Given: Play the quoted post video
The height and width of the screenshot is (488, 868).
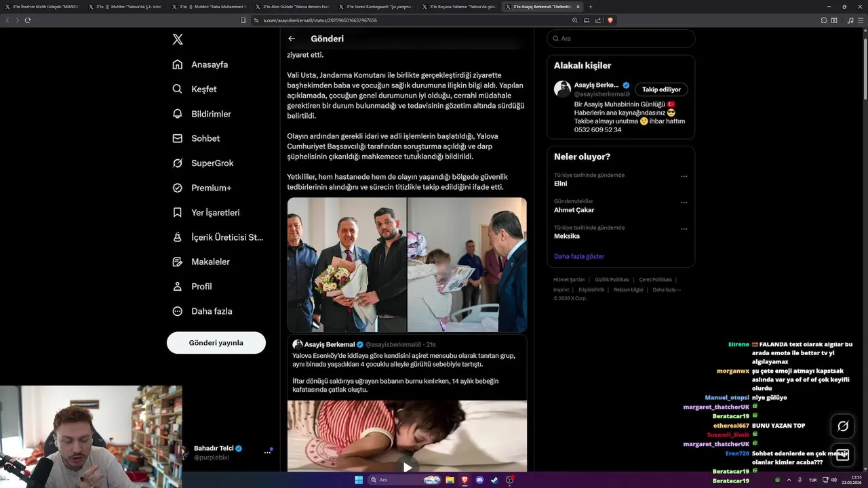Looking at the screenshot, I should pyautogui.click(x=407, y=467).
